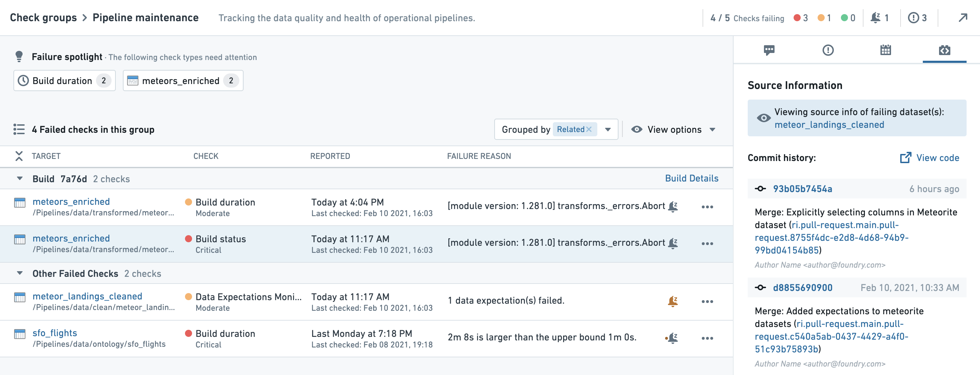Toggle Build duration spotlight filter
Viewport: 980px width, 375px height.
(x=64, y=81)
